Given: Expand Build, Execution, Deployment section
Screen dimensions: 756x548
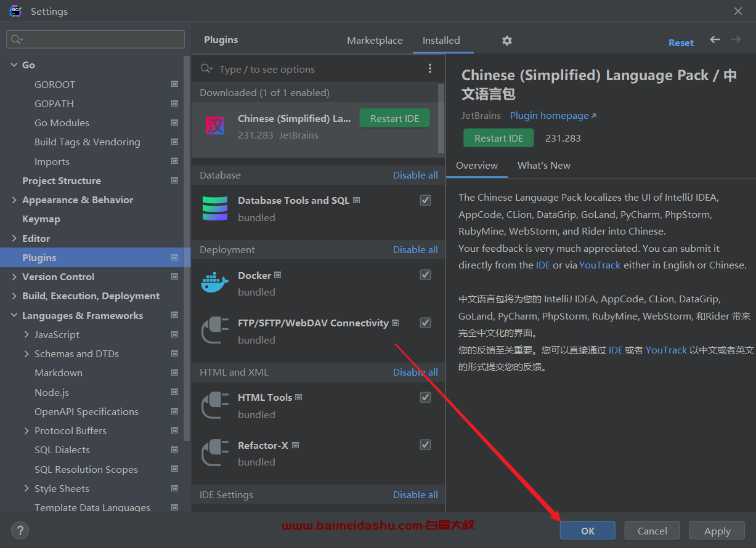Looking at the screenshot, I should click(14, 296).
